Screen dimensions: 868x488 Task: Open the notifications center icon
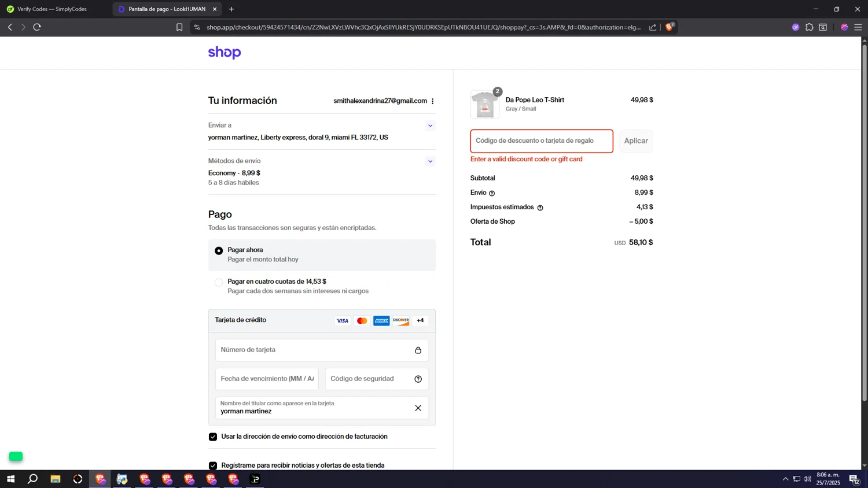854,479
